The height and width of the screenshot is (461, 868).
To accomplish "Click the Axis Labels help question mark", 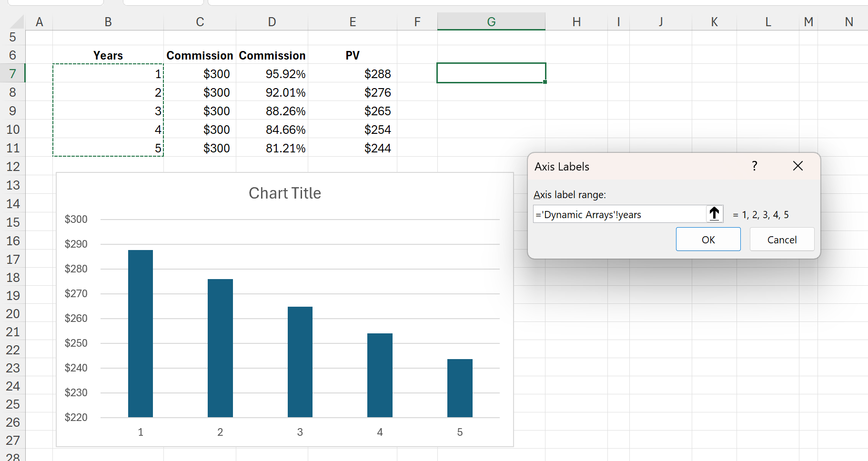I will click(754, 166).
